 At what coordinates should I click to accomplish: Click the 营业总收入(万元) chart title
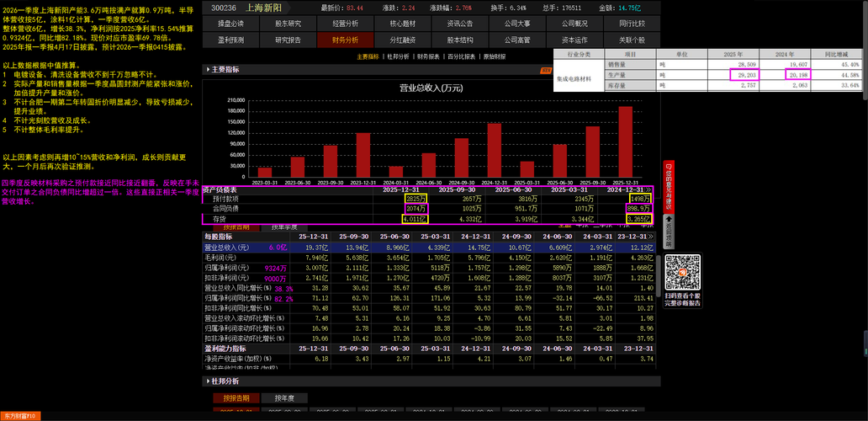[x=431, y=88]
